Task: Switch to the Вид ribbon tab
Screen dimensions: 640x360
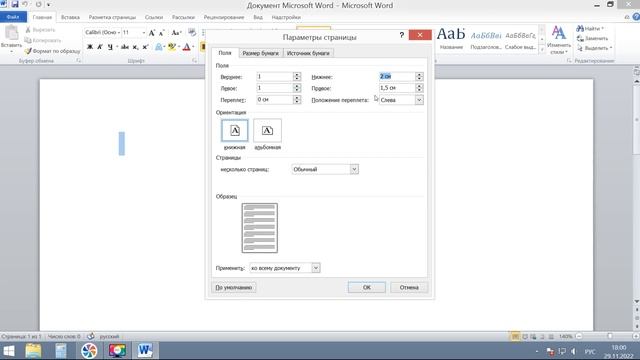Action: point(258,17)
